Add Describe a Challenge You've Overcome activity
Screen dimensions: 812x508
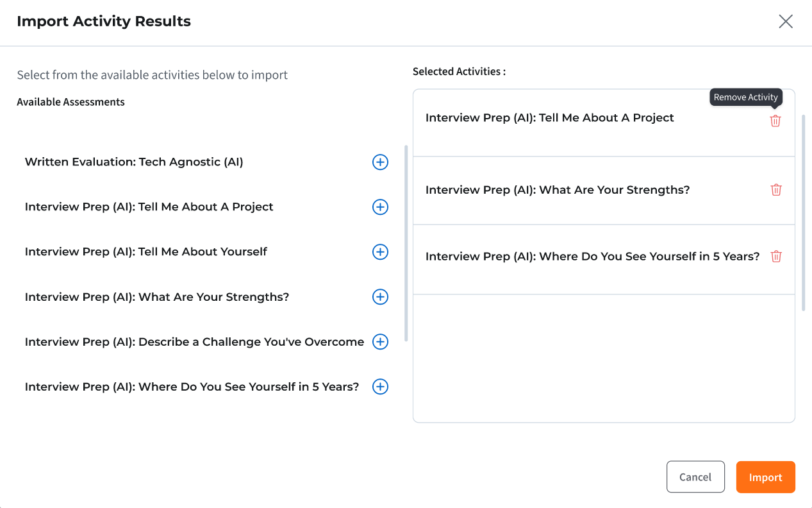click(x=380, y=342)
